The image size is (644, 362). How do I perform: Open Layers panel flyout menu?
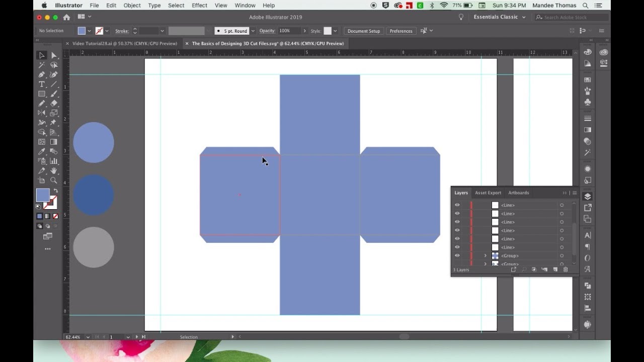[x=575, y=193]
